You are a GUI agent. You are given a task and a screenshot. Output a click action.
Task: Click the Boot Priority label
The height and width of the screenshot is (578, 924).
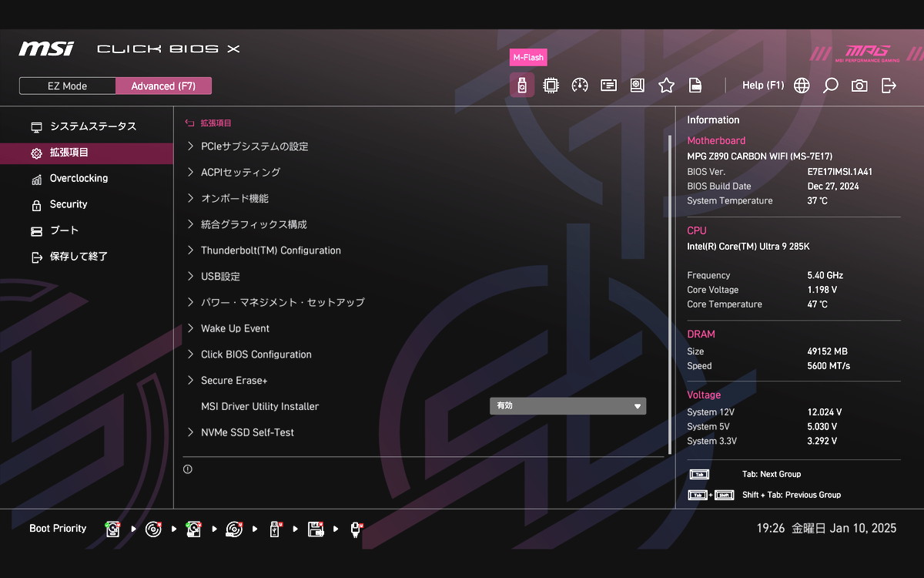point(58,529)
